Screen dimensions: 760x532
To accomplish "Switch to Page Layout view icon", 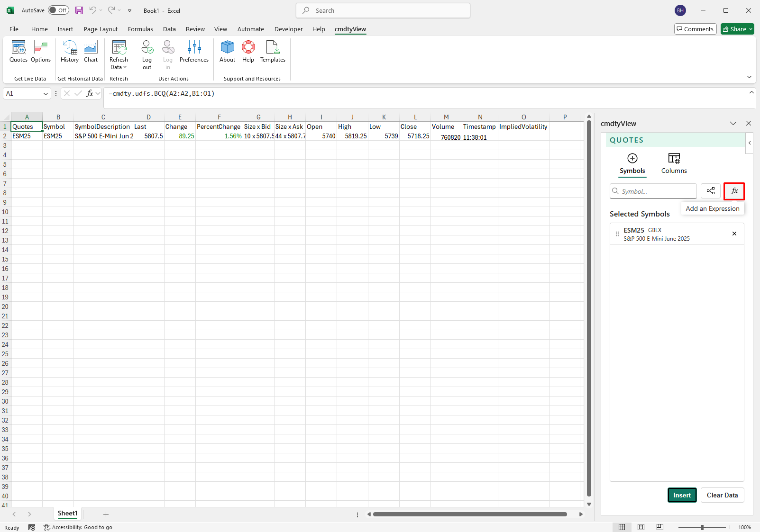I will click(641, 527).
